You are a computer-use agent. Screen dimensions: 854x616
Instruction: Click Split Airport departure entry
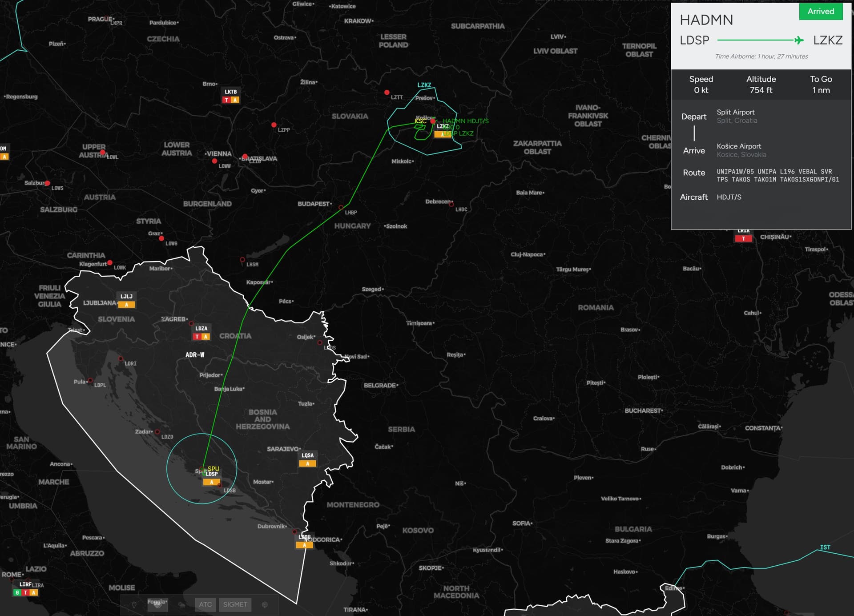(x=736, y=113)
